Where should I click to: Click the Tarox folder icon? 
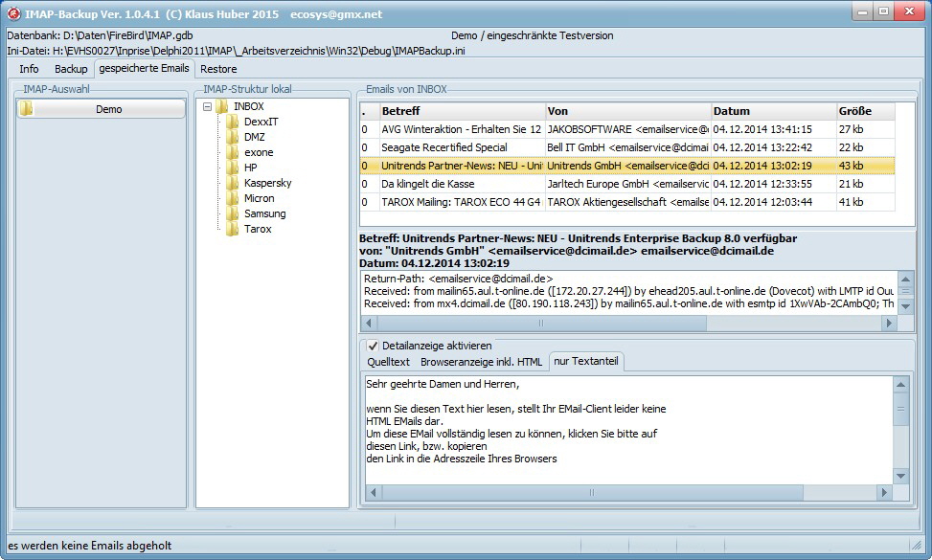[232, 229]
